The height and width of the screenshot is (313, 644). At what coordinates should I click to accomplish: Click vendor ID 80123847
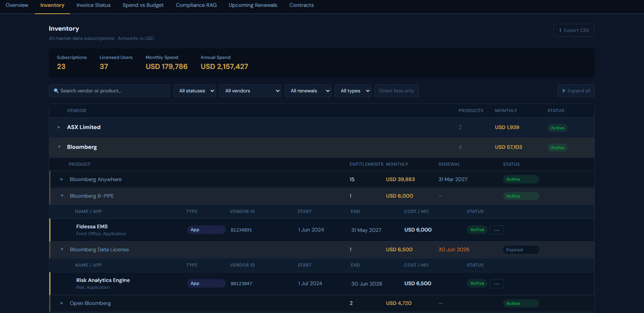[x=241, y=284]
